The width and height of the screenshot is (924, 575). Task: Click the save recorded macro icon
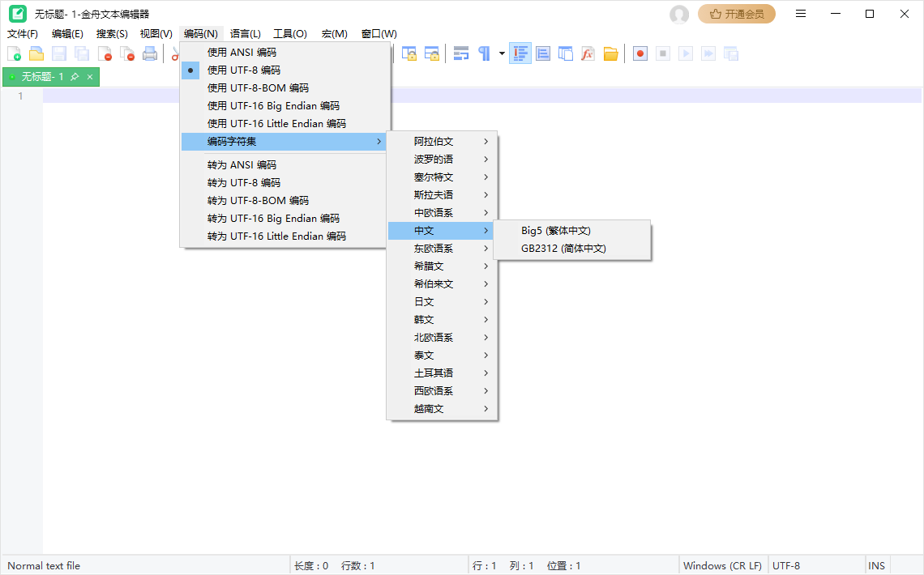coord(731,53)
